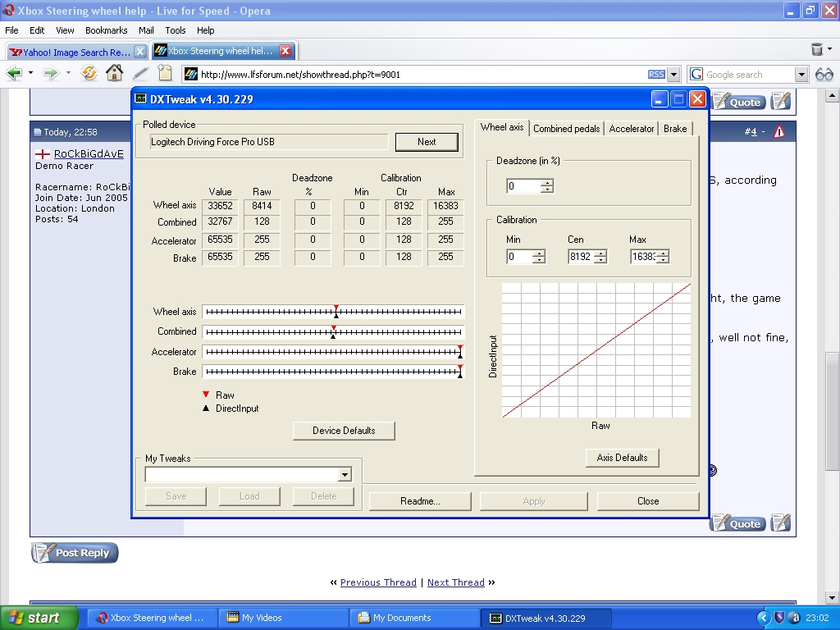Click the quick reply icon beside top Quote

pyautogui.click(x=781, y=101)
